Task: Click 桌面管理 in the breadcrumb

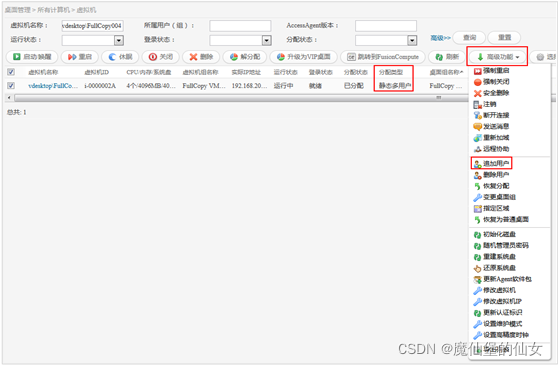Action: (x=18, y=10)
